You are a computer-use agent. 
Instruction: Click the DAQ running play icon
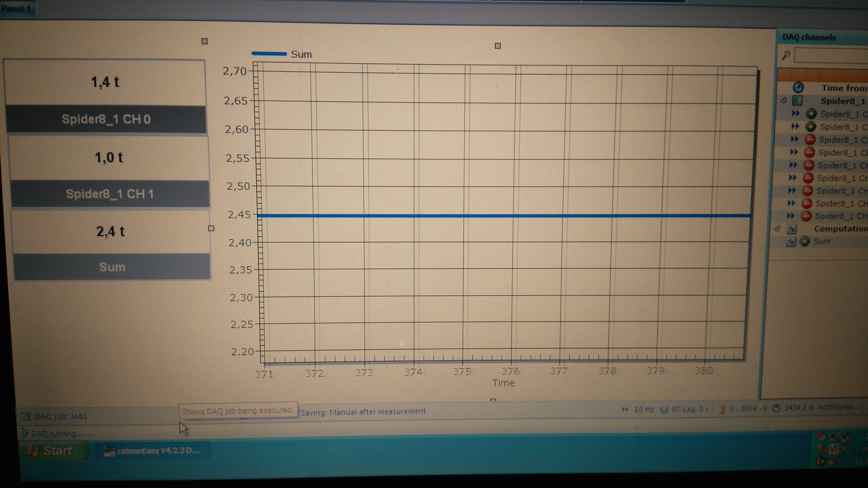point(25,433)
